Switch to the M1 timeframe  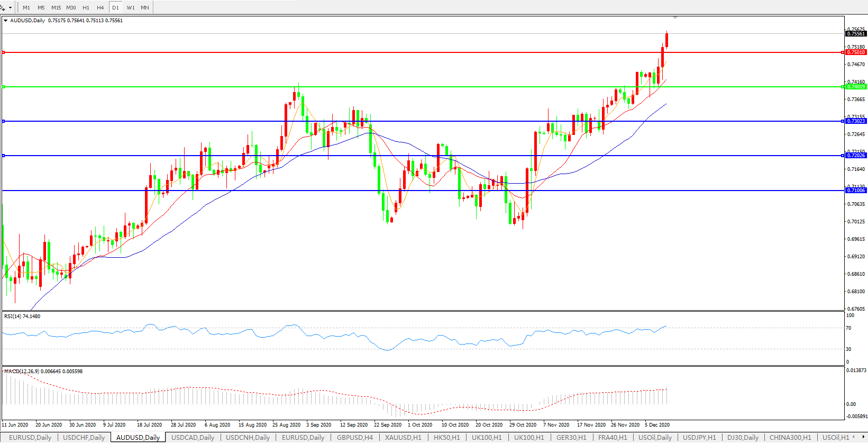[26, 8]
